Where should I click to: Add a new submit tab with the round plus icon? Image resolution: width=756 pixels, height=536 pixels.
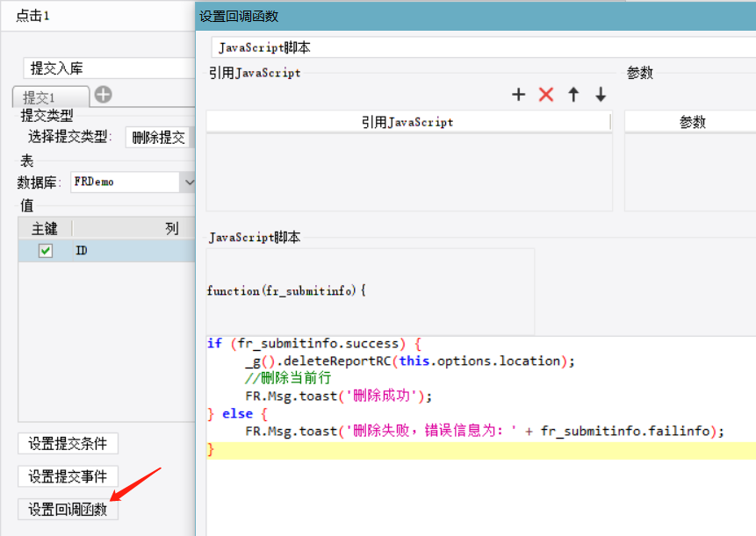104,95
